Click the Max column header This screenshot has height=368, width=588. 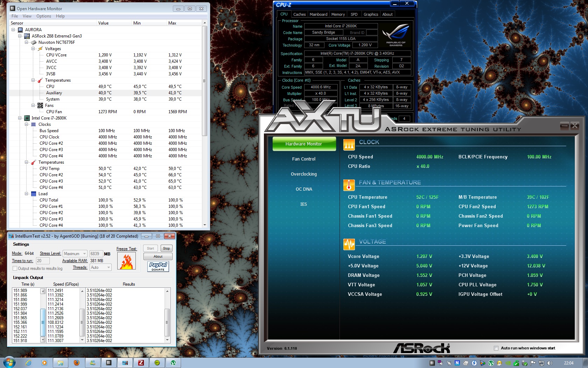[184, 23]
